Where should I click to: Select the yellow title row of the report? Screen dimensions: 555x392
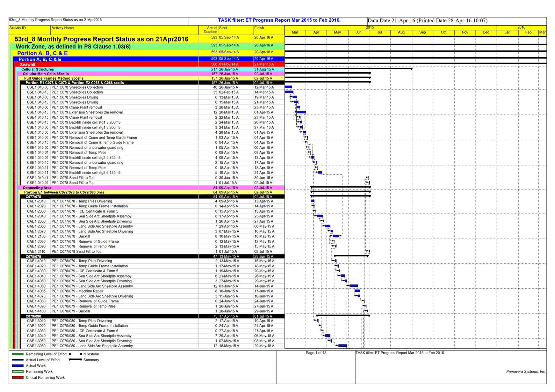click(x=147, y=39)
